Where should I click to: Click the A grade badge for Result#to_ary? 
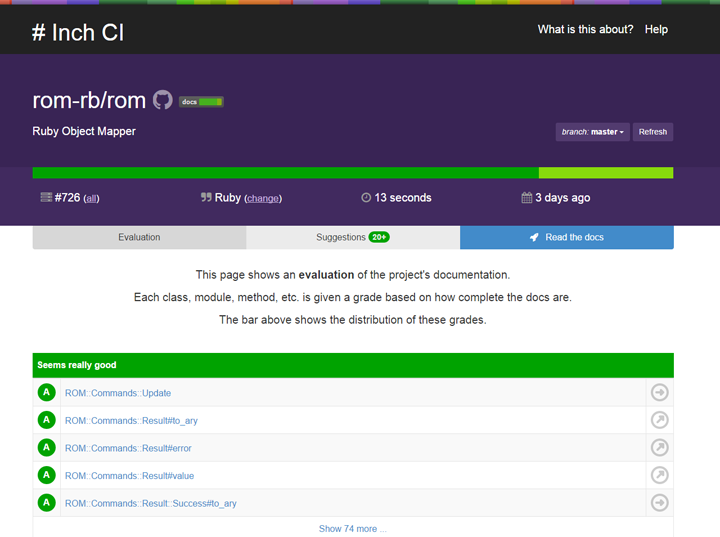click(x=46, y=420)
